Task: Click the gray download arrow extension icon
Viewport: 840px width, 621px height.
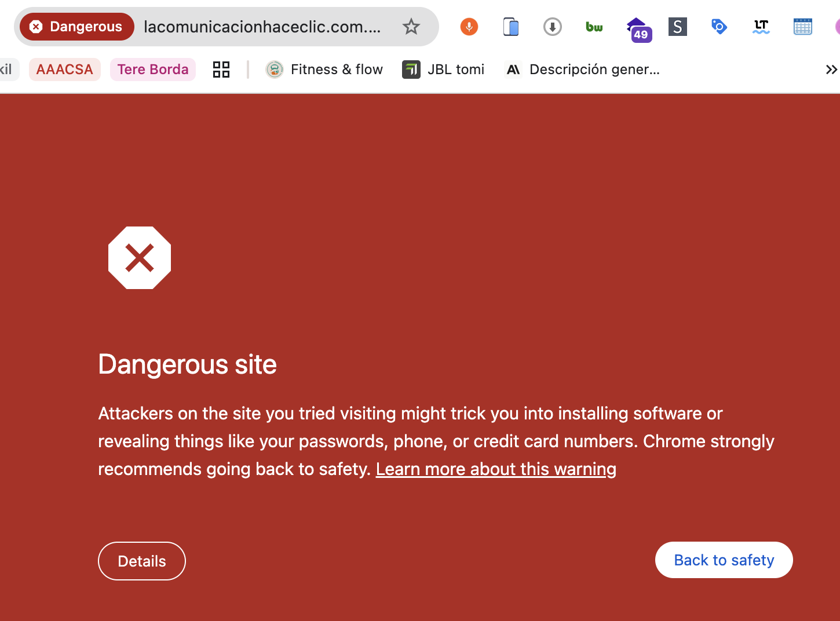Action: pos(553,27)
